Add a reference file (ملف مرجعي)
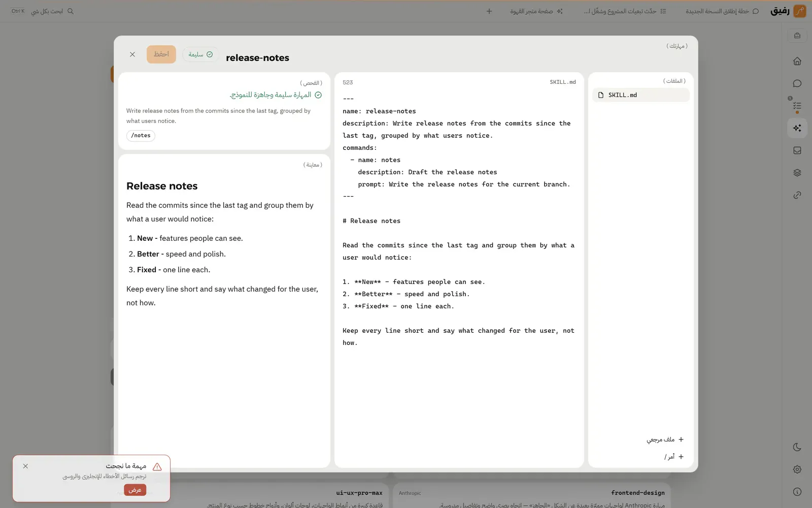Image resolution: width=812 pixels, height=508 pixels. tap(665, 439)
